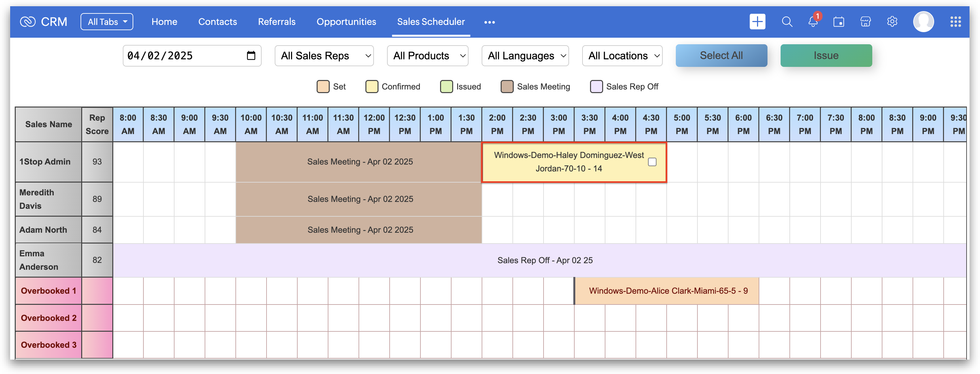
Task: Switch to the Opportunities tab
Action: 346,22
